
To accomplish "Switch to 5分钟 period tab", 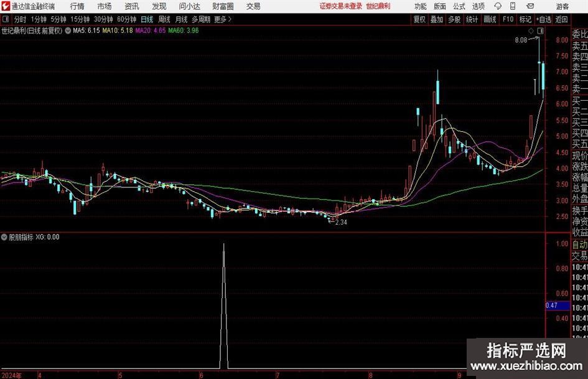I will click(58, 19).
